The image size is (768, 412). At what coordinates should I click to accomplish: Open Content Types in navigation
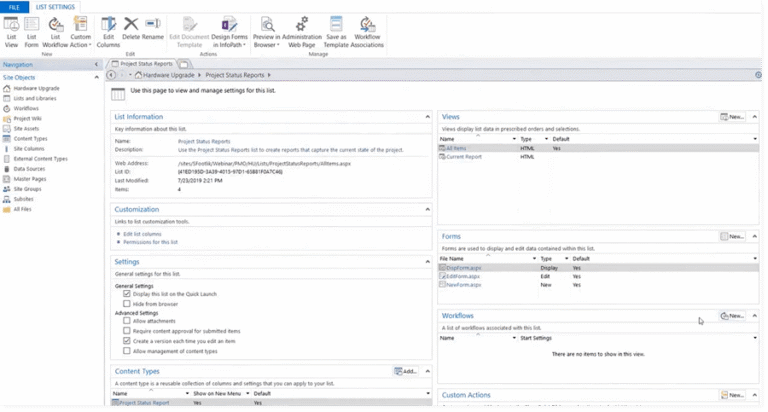(x=30, y=139)
